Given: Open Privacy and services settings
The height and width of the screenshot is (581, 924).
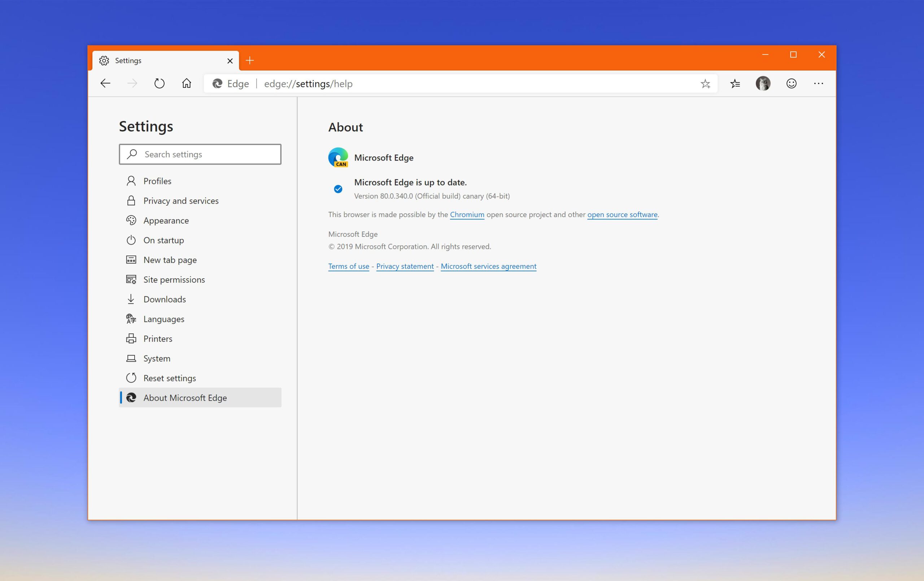Looking at the screenshot, I should coord(200,201).
